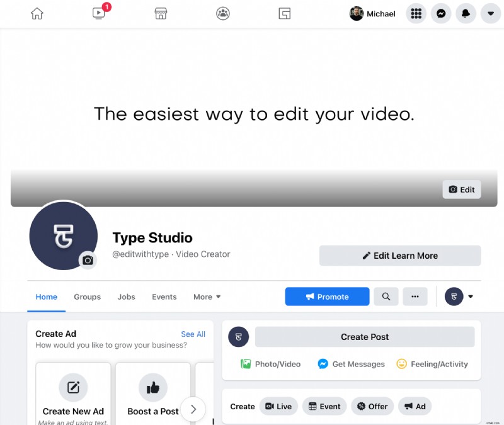The image size is (504, 425).
Task: Open the account menu arrow at top right
Action: [491, 13]
